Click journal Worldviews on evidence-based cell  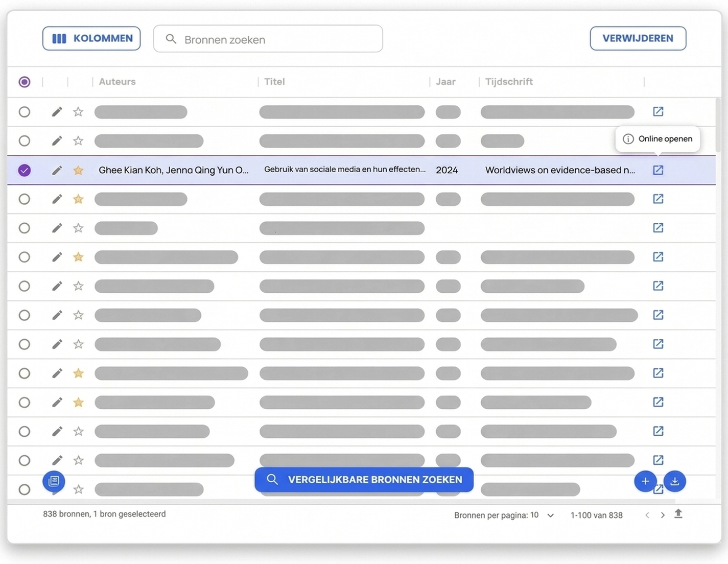[560, 170]
